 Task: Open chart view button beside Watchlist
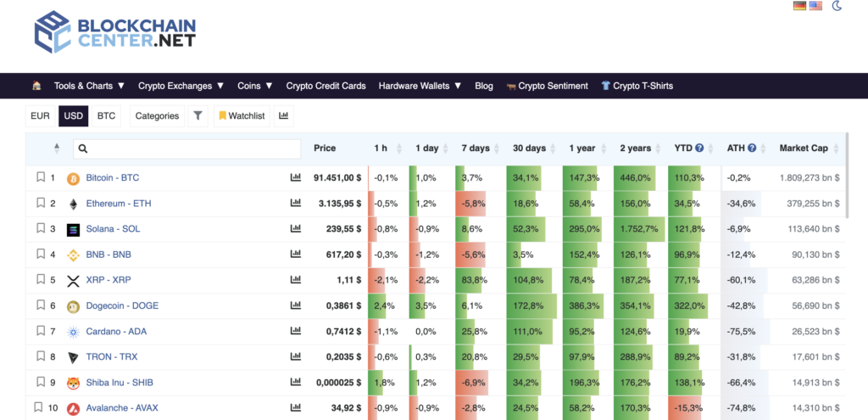283,115
